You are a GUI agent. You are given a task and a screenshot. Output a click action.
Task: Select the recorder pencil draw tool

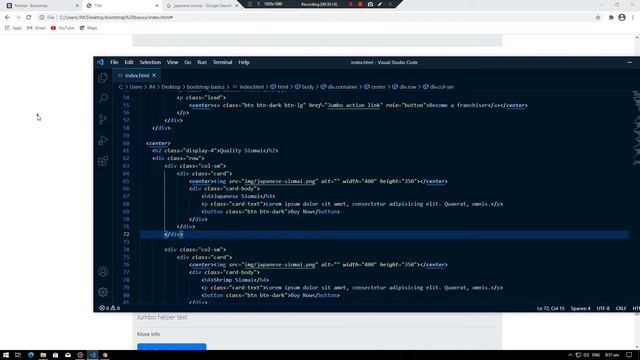(x=380, y=4)
